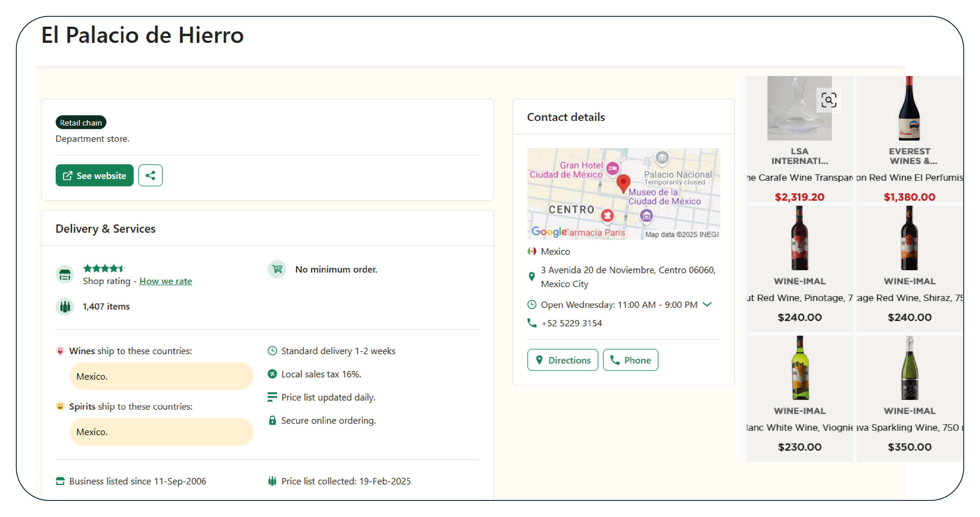Select the Retail chain tag
This screenshot has height=517, width=980.
(x=81, y=123)
